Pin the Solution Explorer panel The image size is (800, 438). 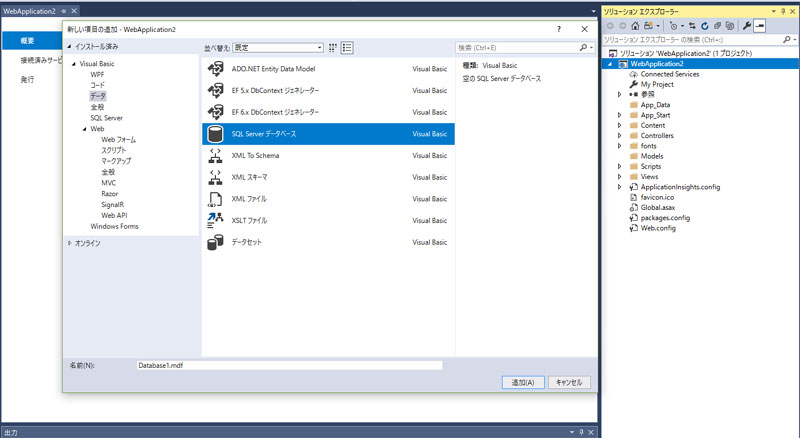(x=783, y=11)
